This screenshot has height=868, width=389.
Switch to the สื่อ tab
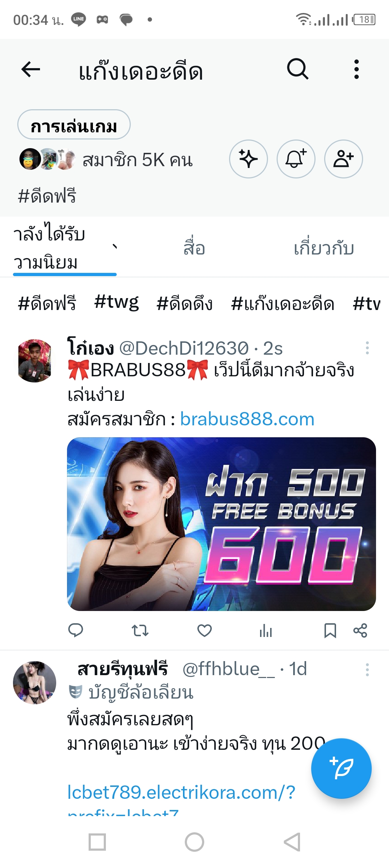click(x=194, y=249)
